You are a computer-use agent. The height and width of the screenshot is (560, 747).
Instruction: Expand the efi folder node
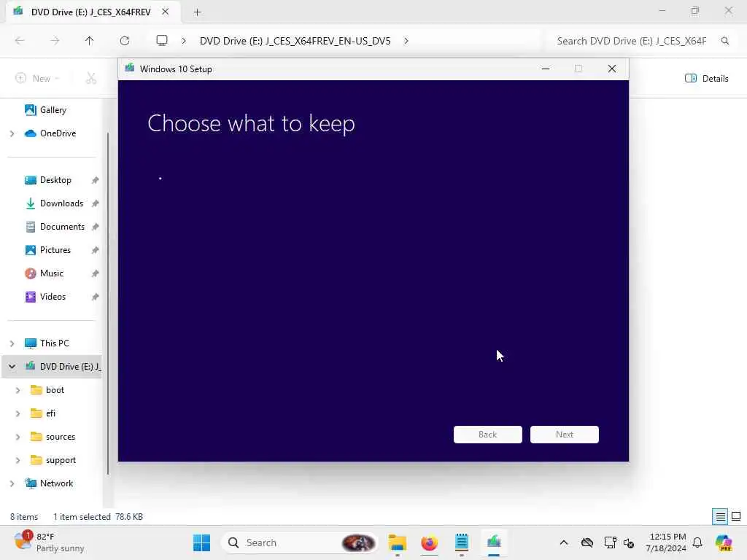tap(18, 413)
